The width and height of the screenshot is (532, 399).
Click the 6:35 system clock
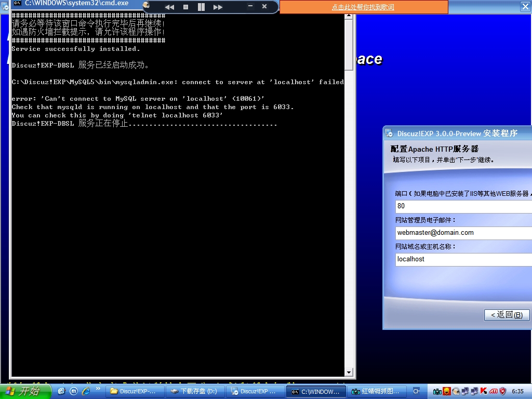point(518,391)
